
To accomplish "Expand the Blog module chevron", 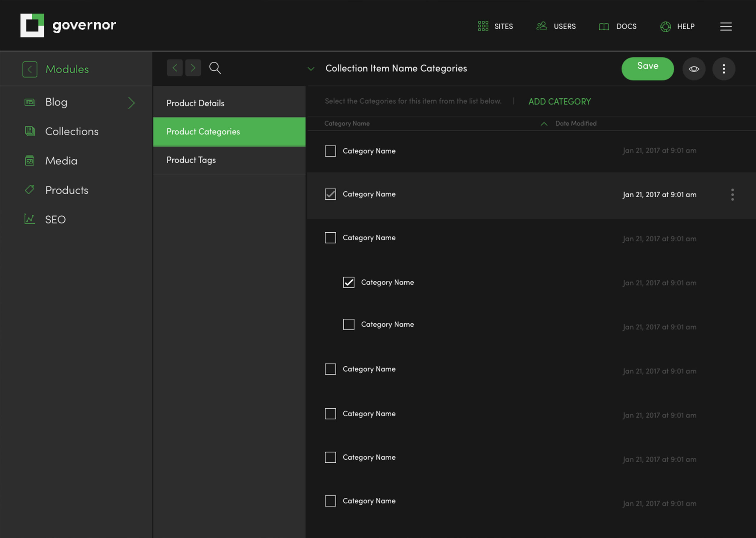I will pos(132,103).
